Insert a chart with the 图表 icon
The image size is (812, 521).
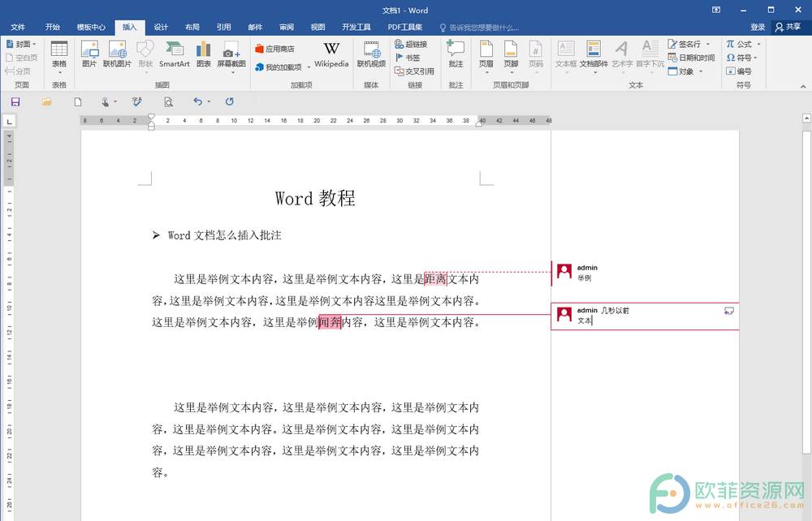coord(204,54)
